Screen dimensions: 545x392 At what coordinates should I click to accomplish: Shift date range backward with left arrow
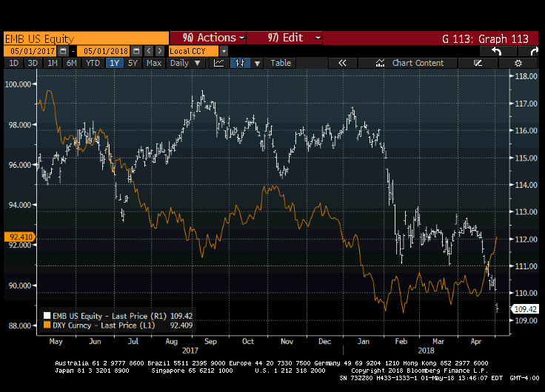149,51
